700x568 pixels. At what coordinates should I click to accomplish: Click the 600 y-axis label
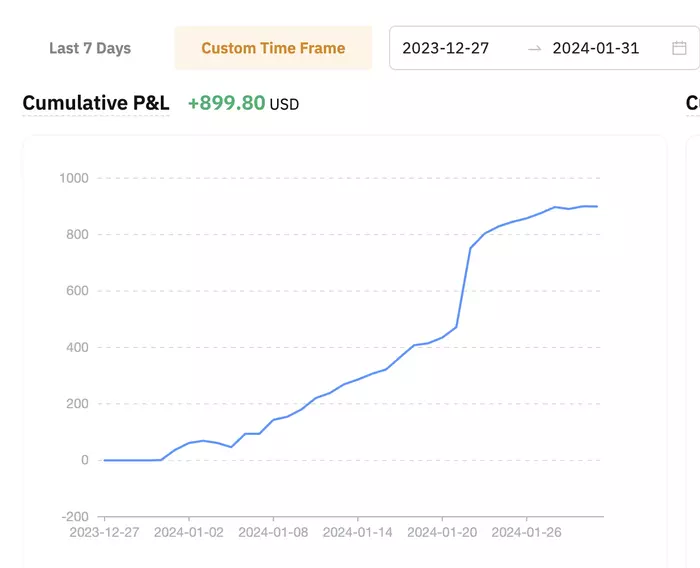click(77, 291)
